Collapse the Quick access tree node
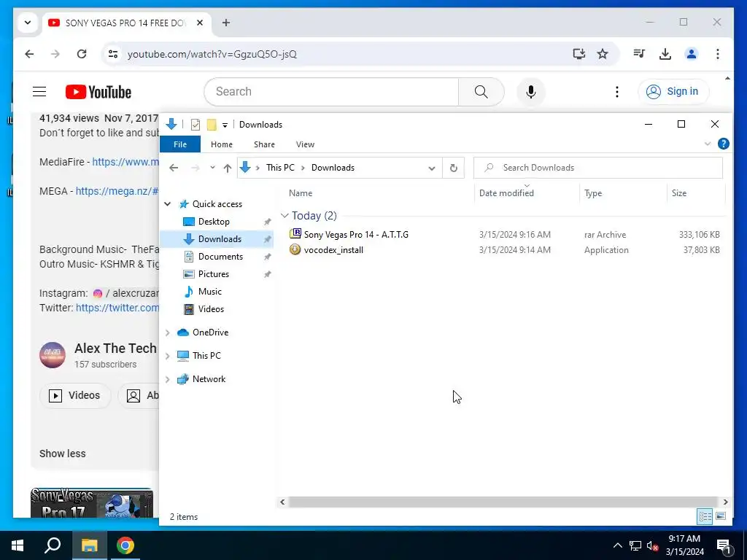 (168, 204)
